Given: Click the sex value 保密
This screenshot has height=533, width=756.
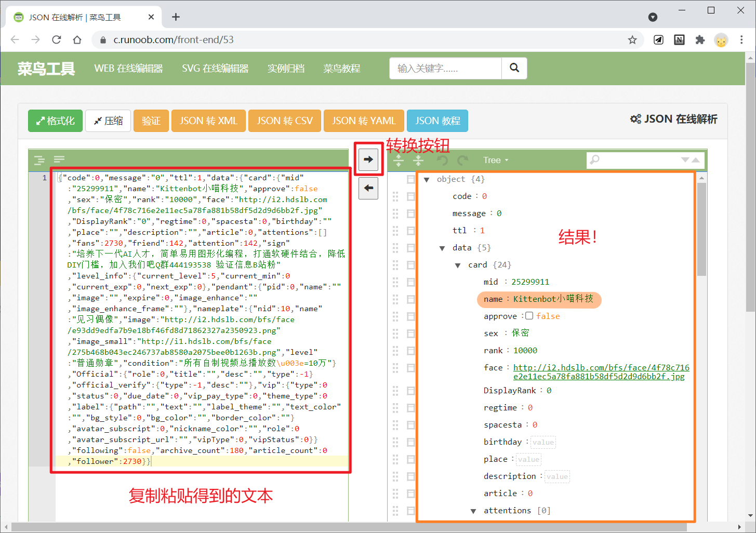Looking at the screenshot, I should [521, 333].
